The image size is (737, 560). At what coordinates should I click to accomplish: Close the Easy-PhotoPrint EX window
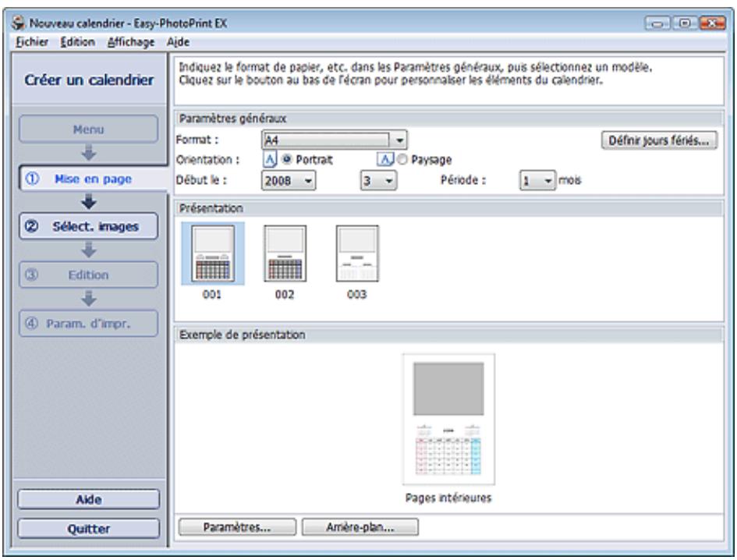(x=713, y=23)
